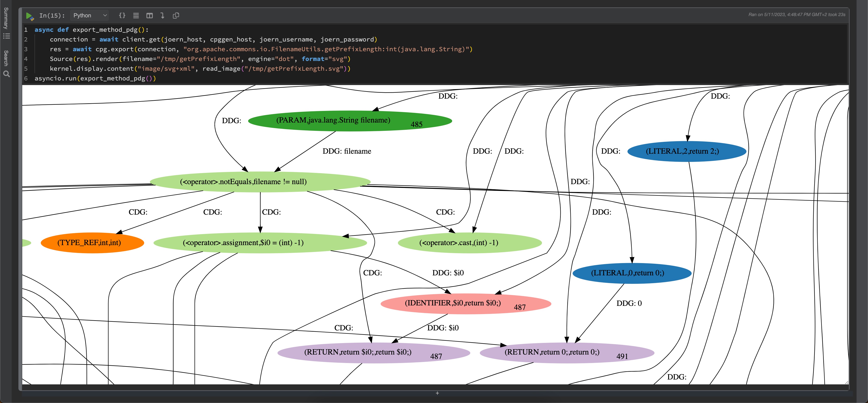Screen dimensions: 868x403
Task: Add a cell with the plus button
Action: 437,393
